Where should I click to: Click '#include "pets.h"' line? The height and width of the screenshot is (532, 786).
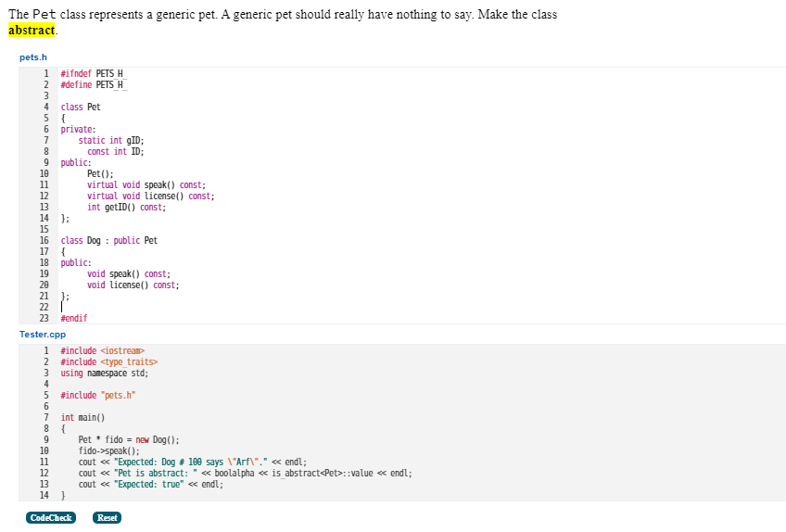pyautogui.click(x=98, y=395)
